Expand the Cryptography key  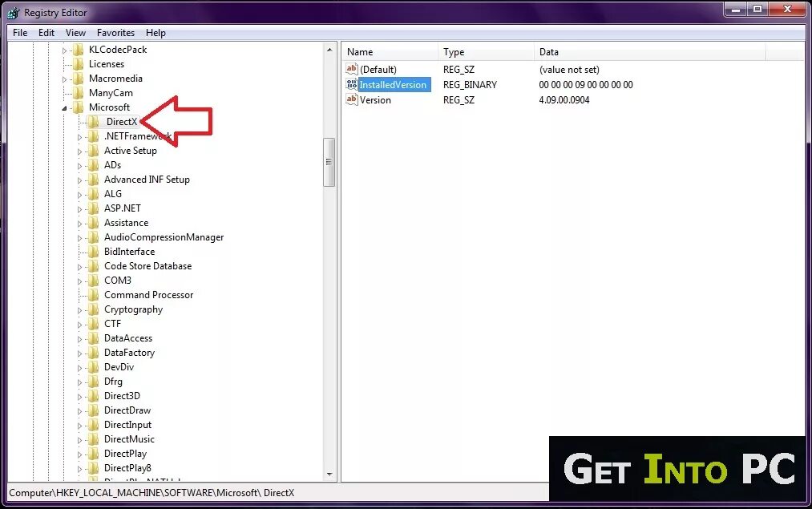[x=79, y=310]
